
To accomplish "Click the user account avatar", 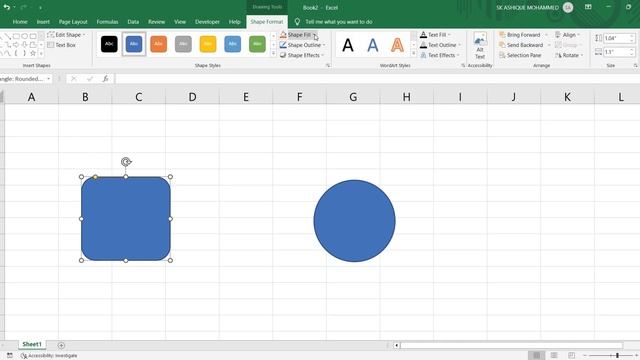I will point(568,7).
